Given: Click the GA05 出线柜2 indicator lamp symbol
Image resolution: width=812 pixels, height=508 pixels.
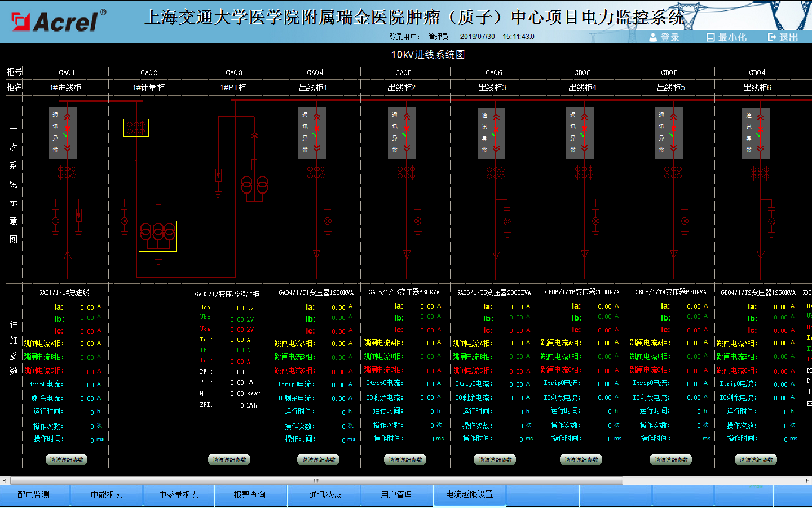Looking at the screenshot, I should tap(418, 221).
